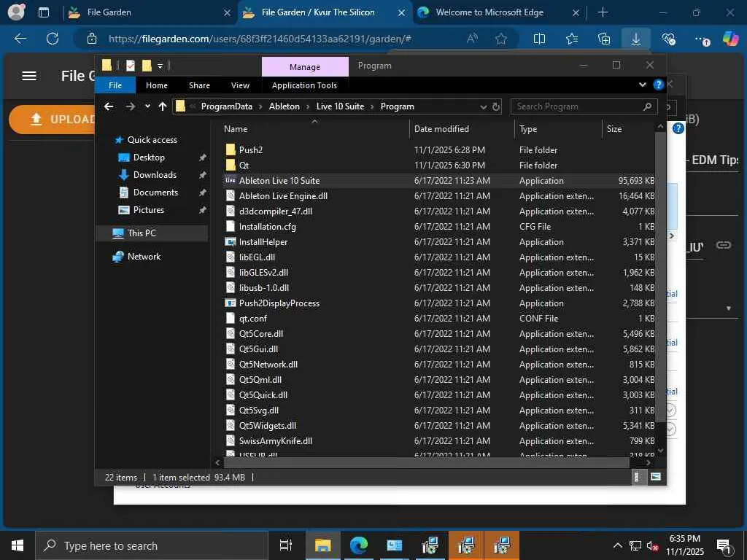The height and width of the screenshot is (560, 747).
Task: Select the Manage contextual tab
Action: (x=305, y=66)
